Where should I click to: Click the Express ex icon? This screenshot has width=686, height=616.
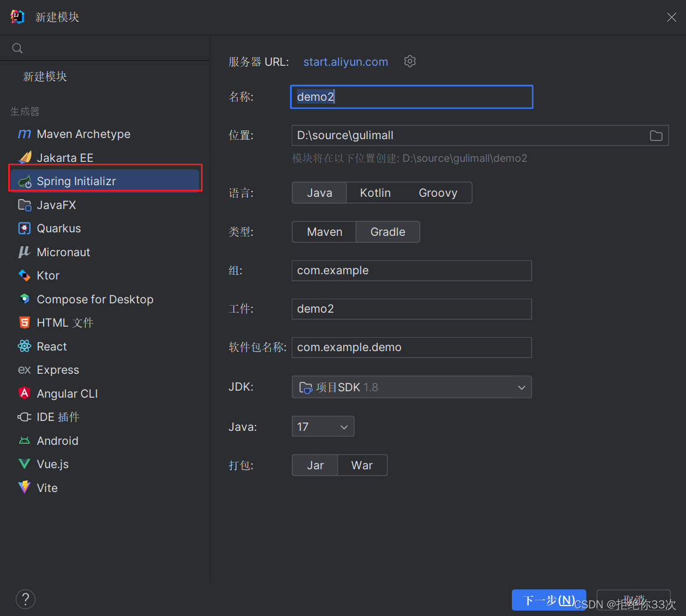pyautogui.click(x=24, y=370)
